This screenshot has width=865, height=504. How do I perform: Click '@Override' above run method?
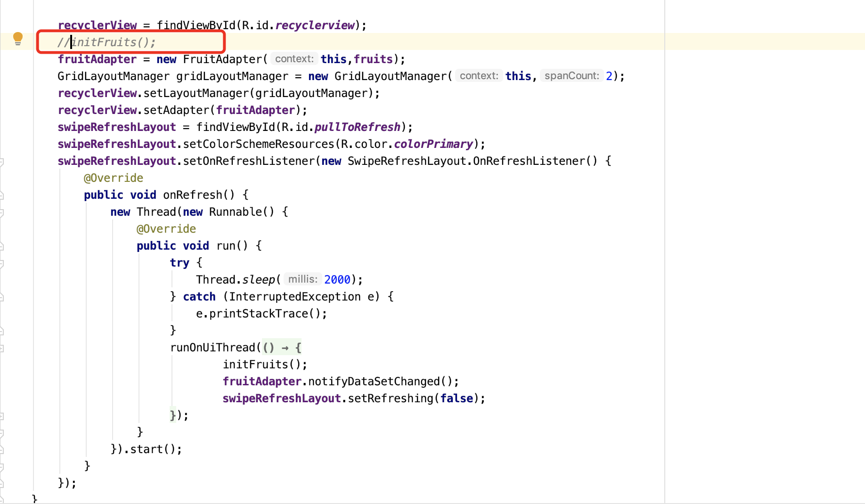(x=166, y=229)
